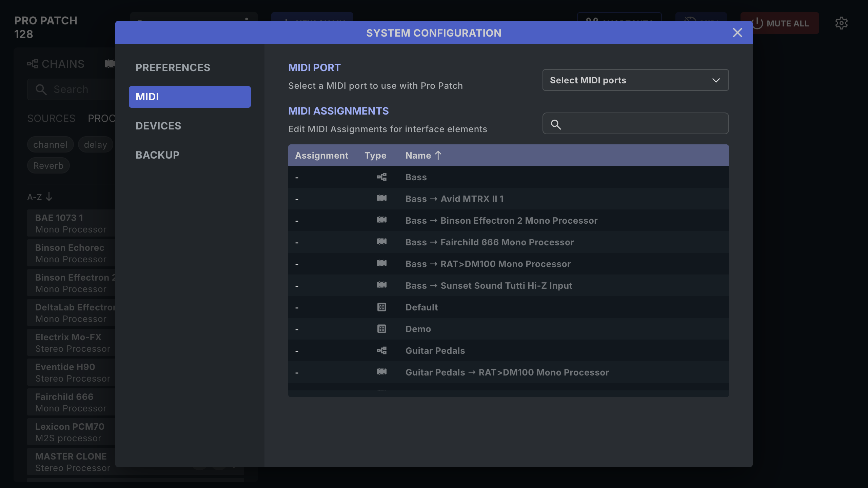Toggle the delay tag filter
This screenshot has width=868, height=488.
click(x=95, y=145)
